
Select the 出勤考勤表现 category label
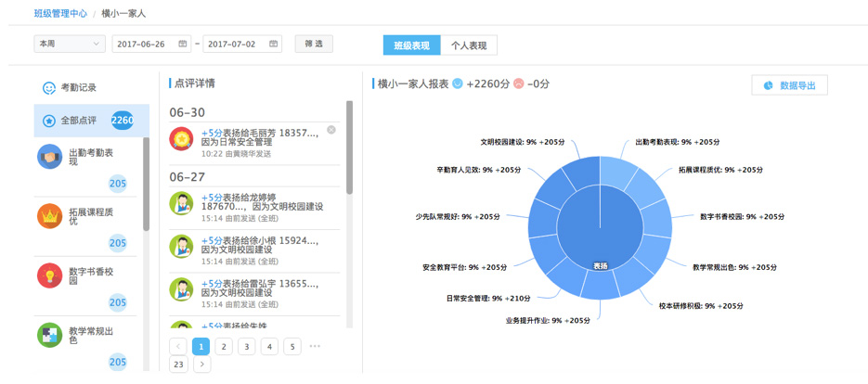point(91,157)
